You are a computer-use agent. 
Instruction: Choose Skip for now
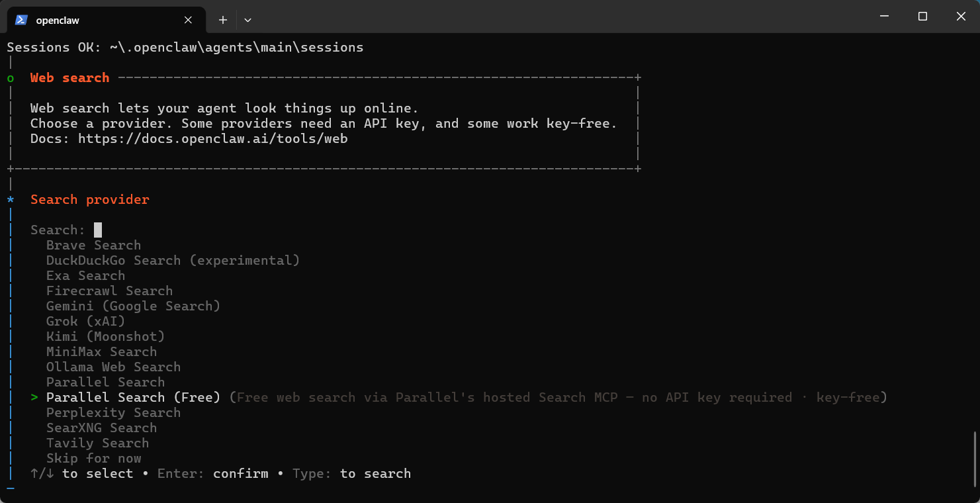(x=93, y=459)
